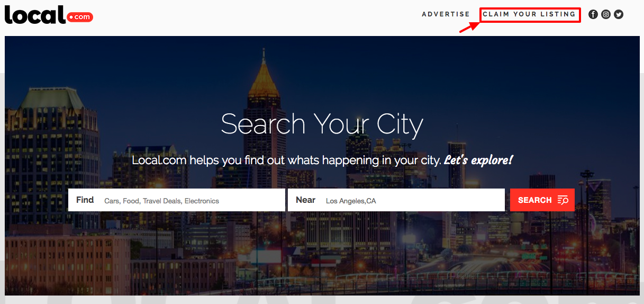Open the Advertise menu link
This screenshot has height=304, width=644.
[446, 14]
